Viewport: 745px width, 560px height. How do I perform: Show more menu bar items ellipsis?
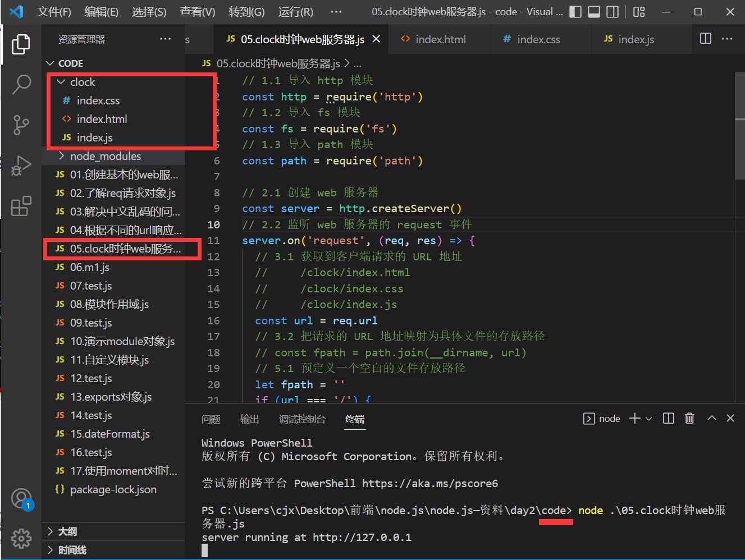tap(336, 12)
